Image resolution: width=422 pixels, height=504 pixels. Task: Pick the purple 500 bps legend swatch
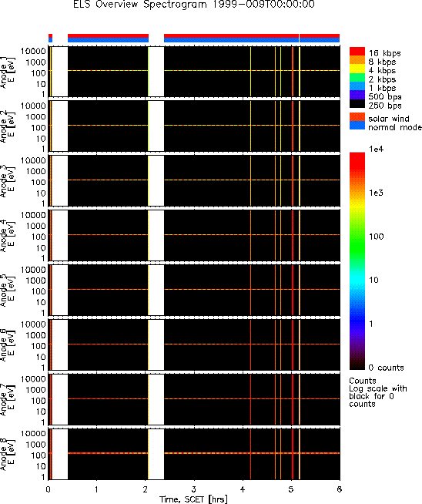(357, 95)
